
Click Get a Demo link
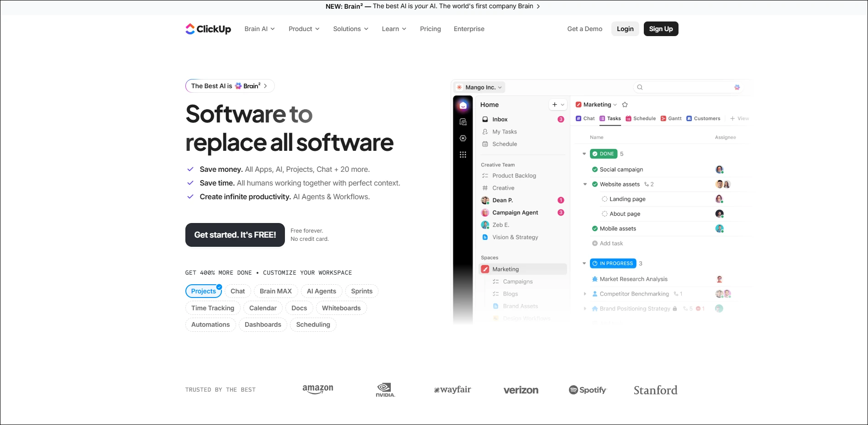coord(584,29)
